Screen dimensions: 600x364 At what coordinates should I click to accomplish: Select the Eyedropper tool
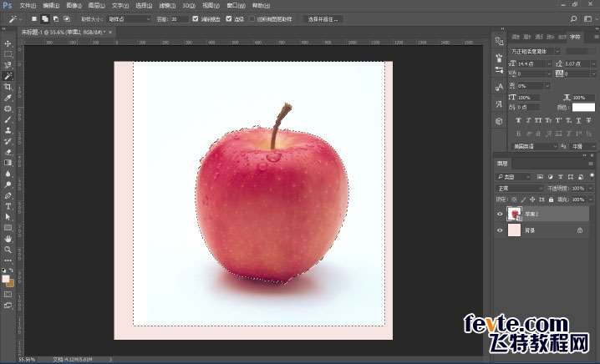pos(8,98)
